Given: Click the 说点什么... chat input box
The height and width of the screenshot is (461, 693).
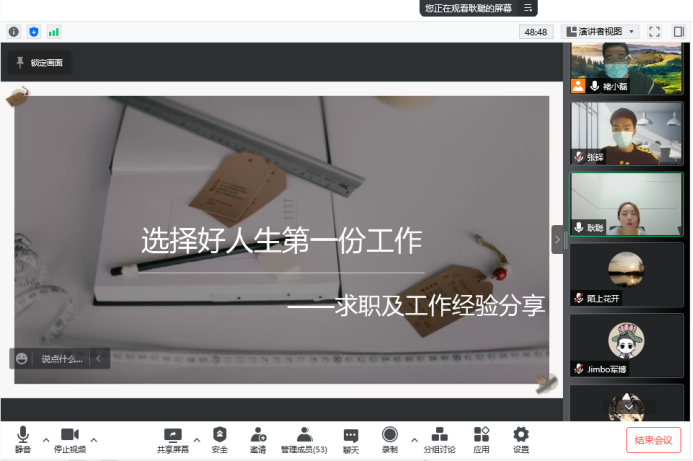Looking at the screenshot, I should point(61,358).
